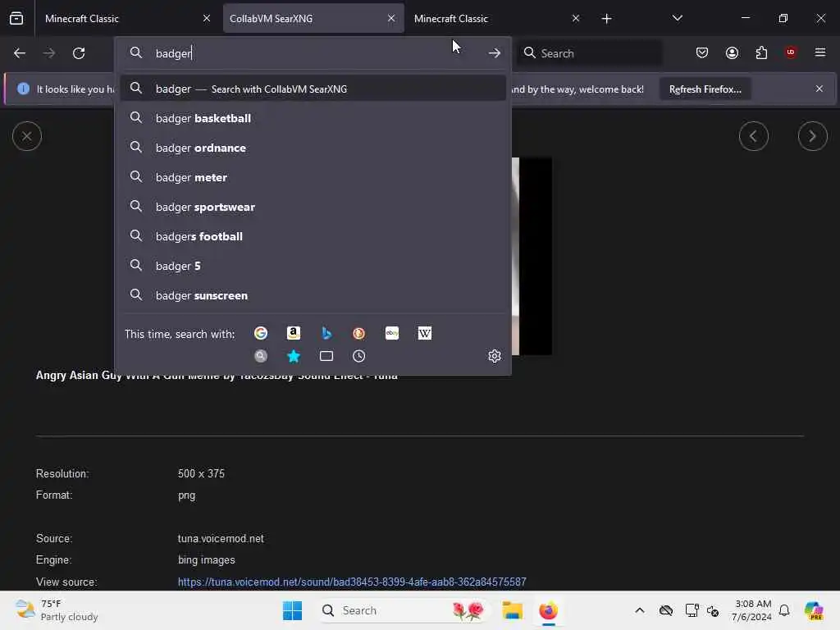Viewport: 840px width, 630px height.
Task: Search this time with Wikipedia
Action: [424, 333]
